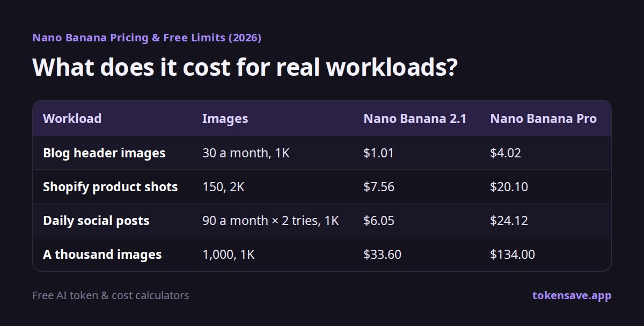Image resolution: width=644 pixels, height=326 pixels.
Task: Click the $4.02 price cell
Action: tap(505, 153)
